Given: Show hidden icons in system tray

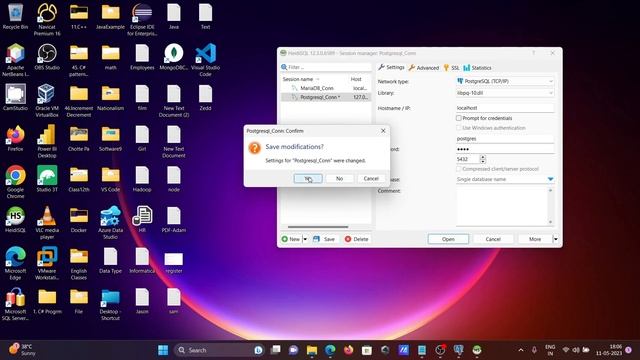Looking at the screenshot, I should [521, 350].
